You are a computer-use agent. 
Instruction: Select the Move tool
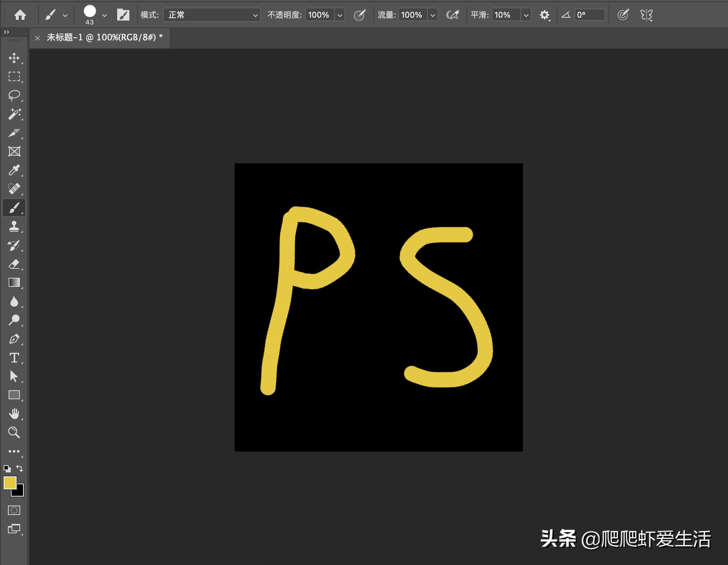(14, 58)
